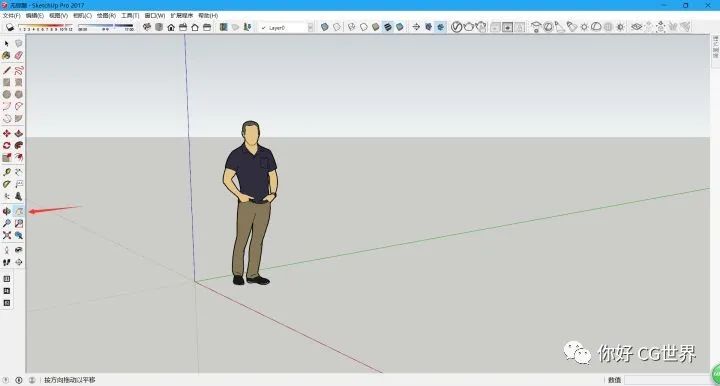Image resolution: width=720 pixels, height=386 pixels.
Task: Select the Zoom Window tool
Action: pos(18,223)
